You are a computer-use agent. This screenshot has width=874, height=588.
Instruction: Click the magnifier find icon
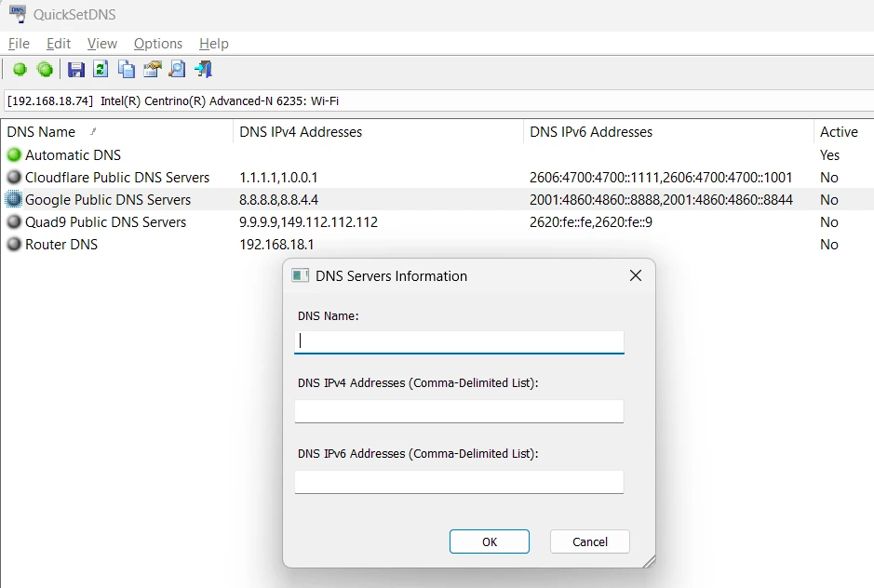coord(177,69)
